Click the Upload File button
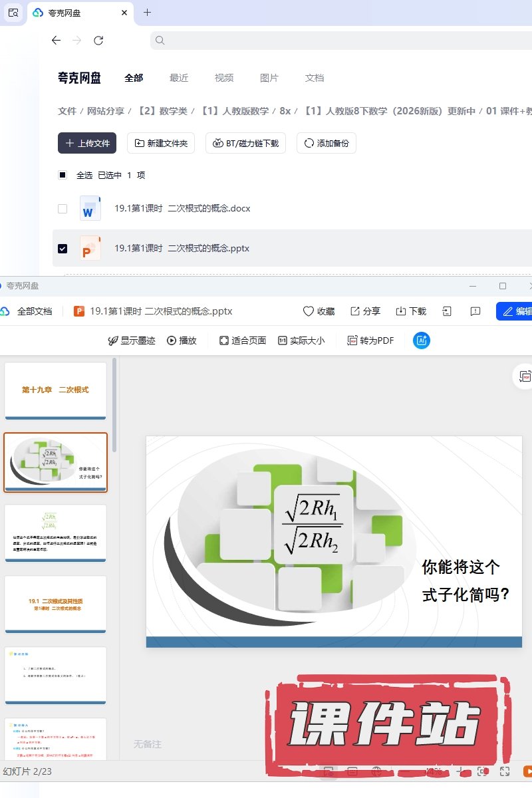 (87, 143)
